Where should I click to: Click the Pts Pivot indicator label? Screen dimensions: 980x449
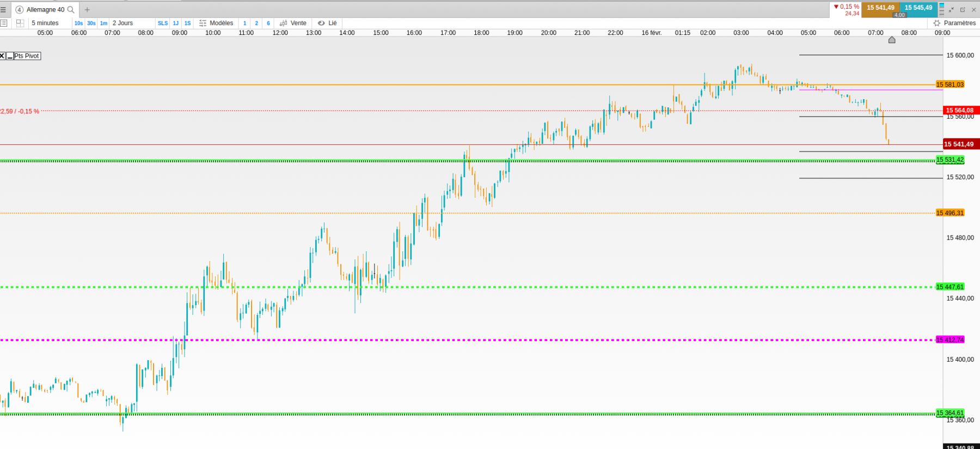(x=27, y=56)
